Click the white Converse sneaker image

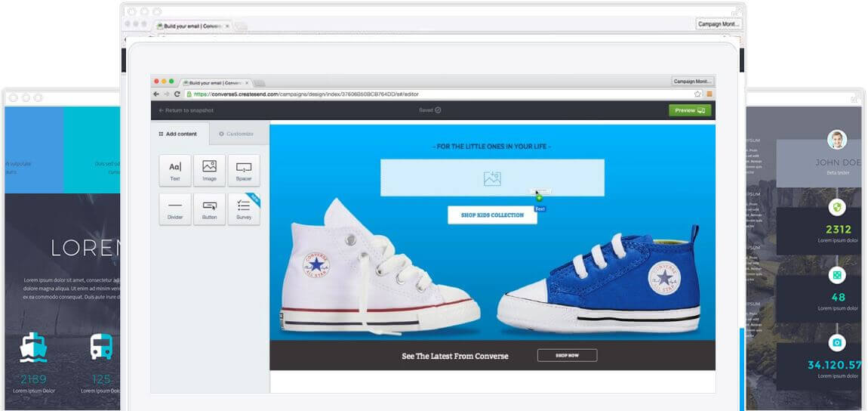pos(380,267)
